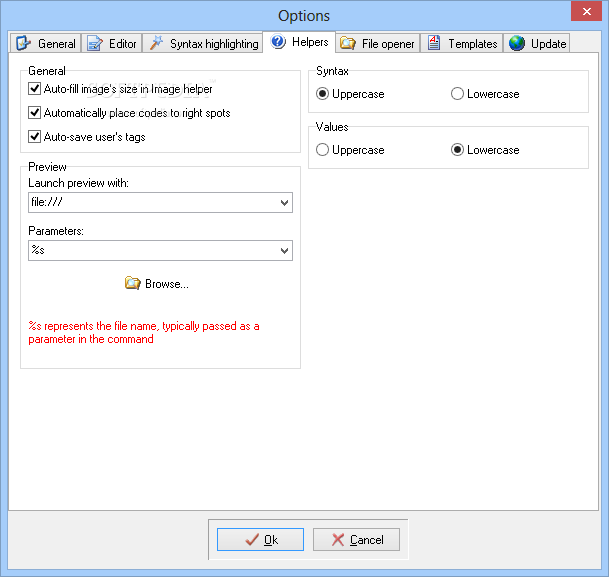Expand the Launch preview with dropdown arrow
Viewport: 609px width, 577px height.
284,202
